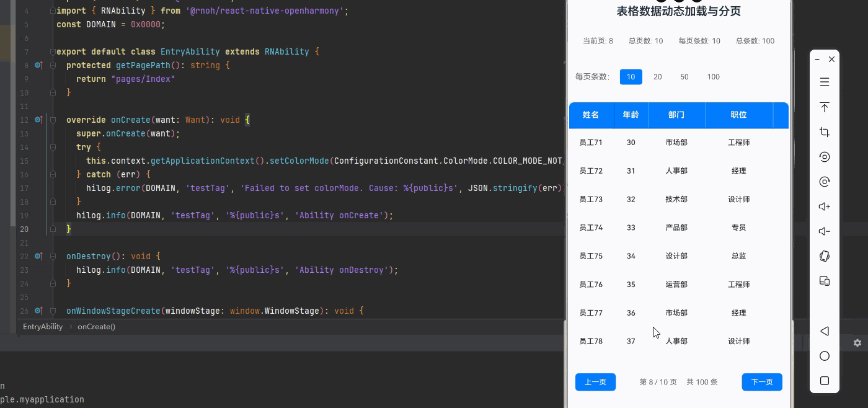
Task: Click fold end marker on line 20
Action: pos(53,229)
